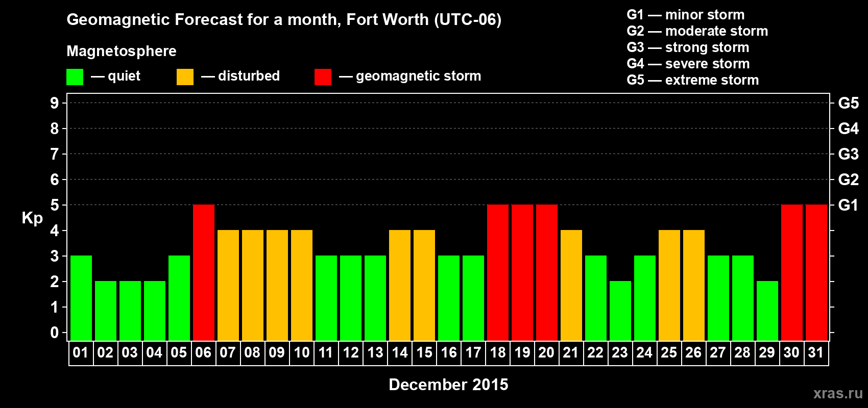
Task: Click the chart title mentioning Fort Worth
Action: pos(284,20)
